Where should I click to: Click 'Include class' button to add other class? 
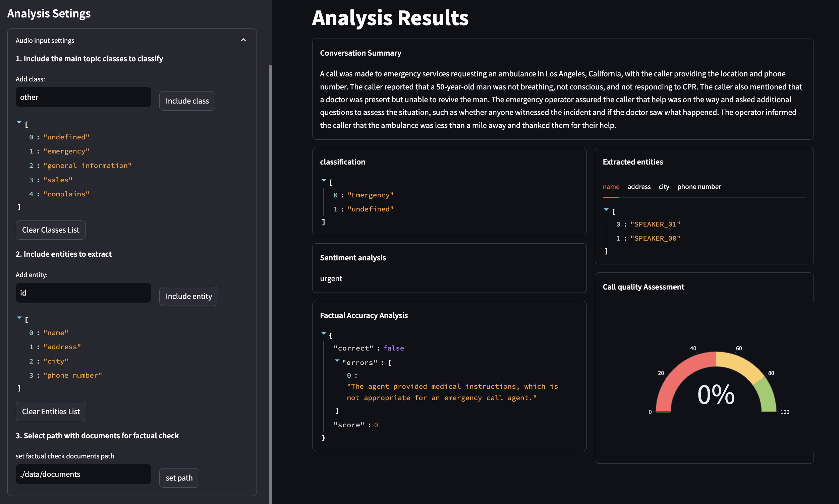pos(187,100)
